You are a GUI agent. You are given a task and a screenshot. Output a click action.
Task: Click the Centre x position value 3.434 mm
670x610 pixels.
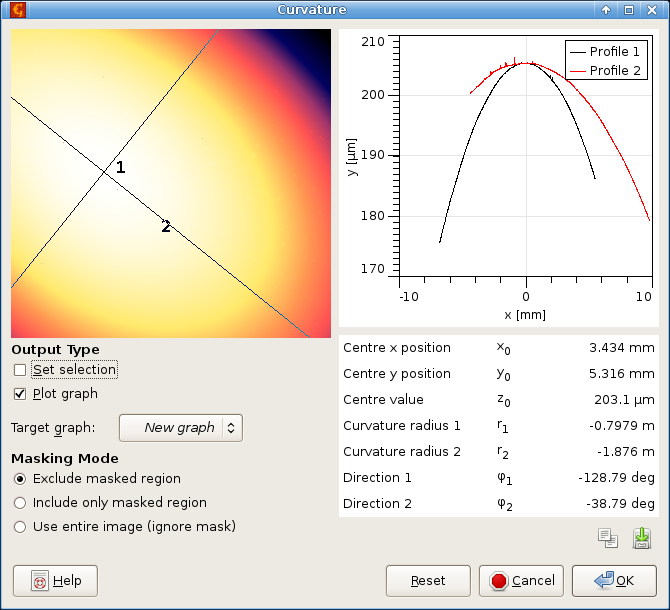click(622, 348)
